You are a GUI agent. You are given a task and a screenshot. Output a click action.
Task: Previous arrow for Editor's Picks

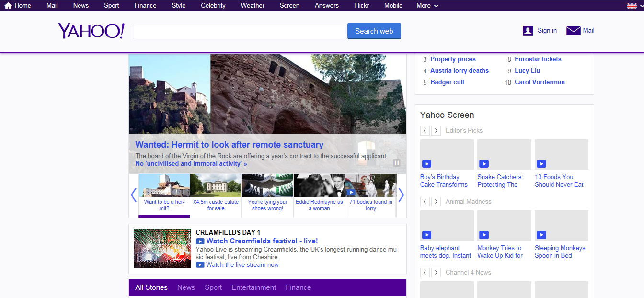425,131
